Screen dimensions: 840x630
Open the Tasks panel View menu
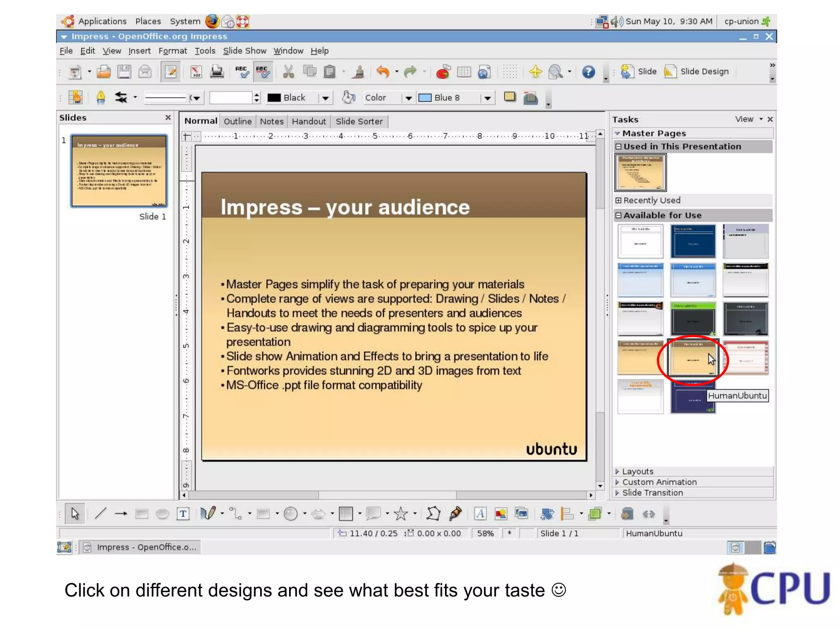coord(749,119)
